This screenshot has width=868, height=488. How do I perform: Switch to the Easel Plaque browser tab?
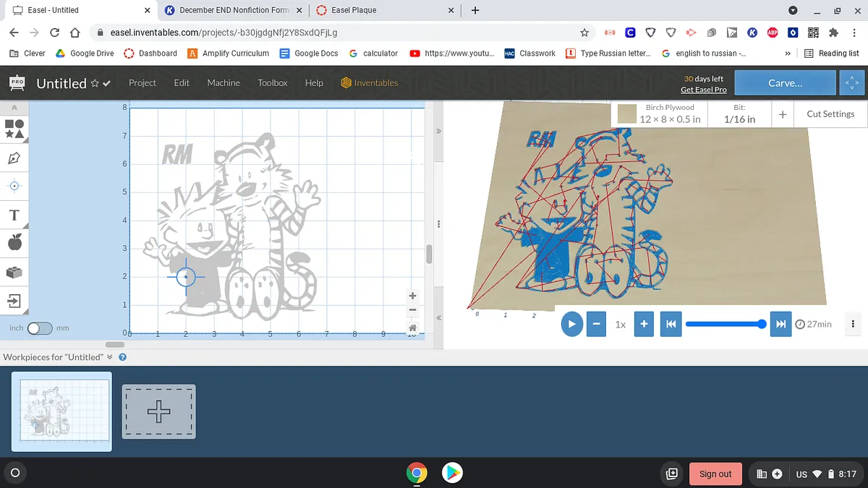click(386, 10)
